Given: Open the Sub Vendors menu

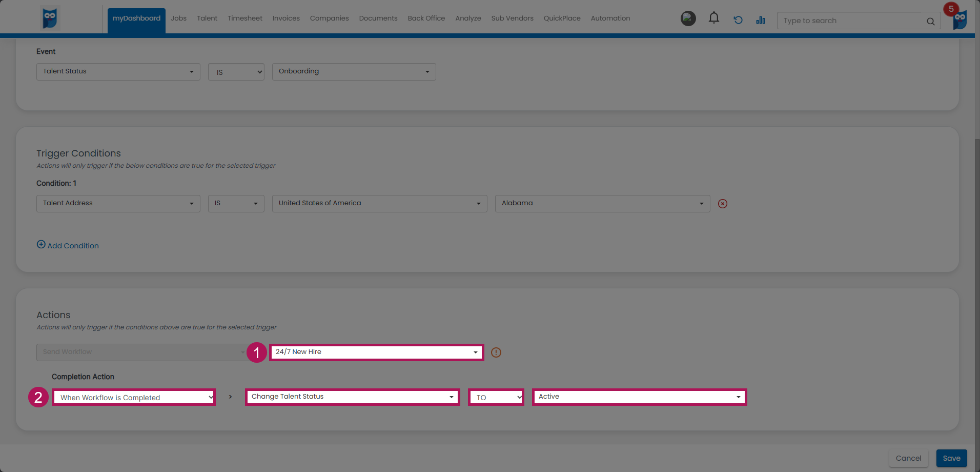Looking at the screenshot, I should 512,18.
